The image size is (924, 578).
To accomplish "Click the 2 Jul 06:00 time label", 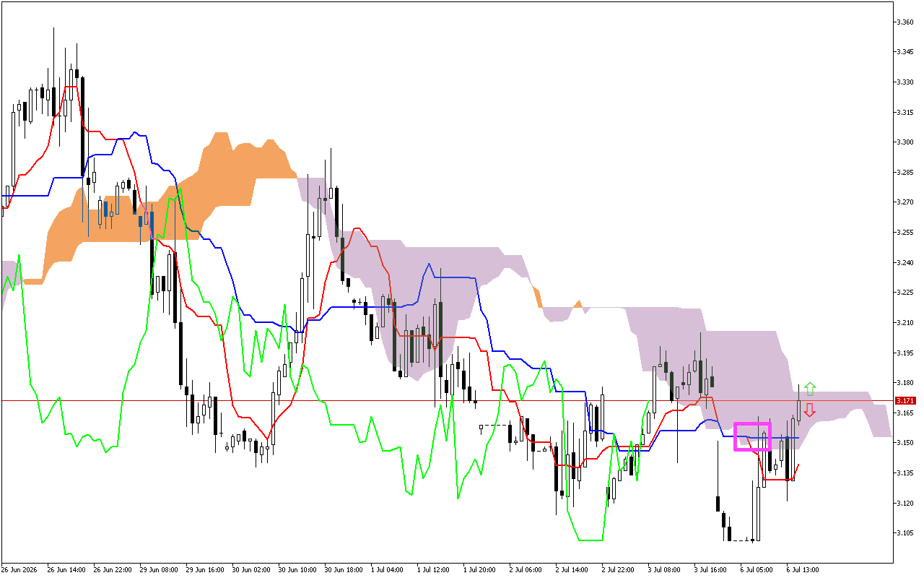I will [526, 569].
